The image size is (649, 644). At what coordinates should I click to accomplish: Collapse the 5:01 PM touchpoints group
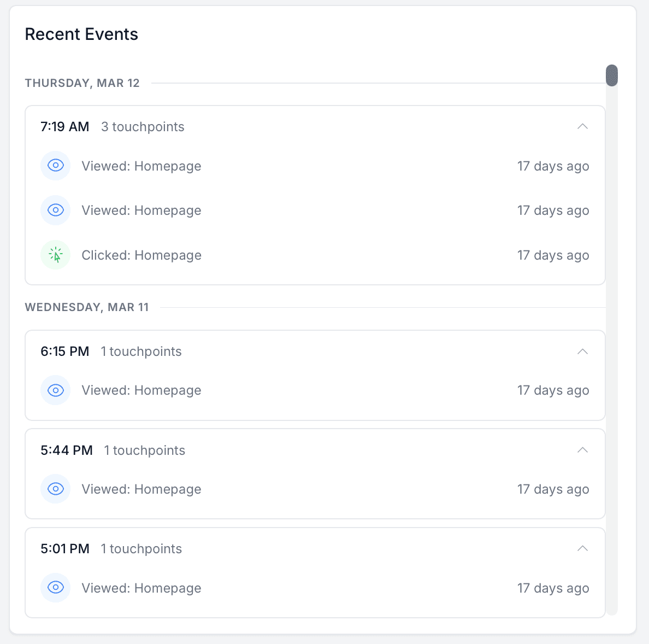click(x=582, y=548)
